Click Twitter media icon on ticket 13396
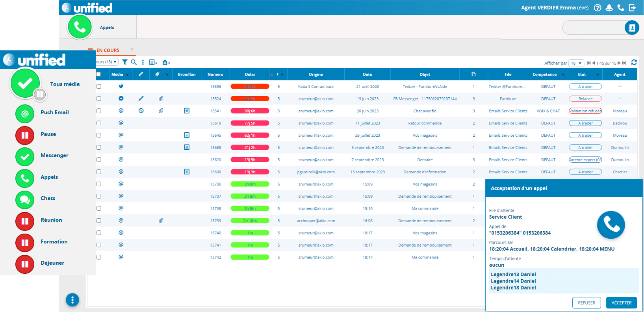 (x=121, y=86)
